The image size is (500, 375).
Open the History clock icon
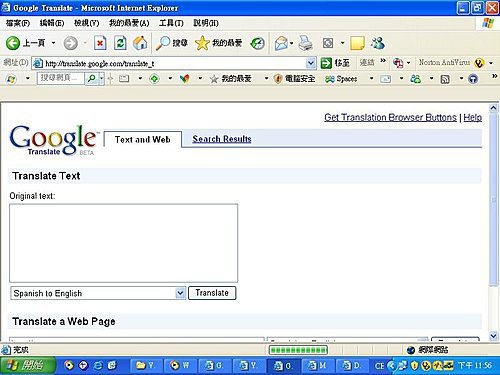(x=258, y=43)
